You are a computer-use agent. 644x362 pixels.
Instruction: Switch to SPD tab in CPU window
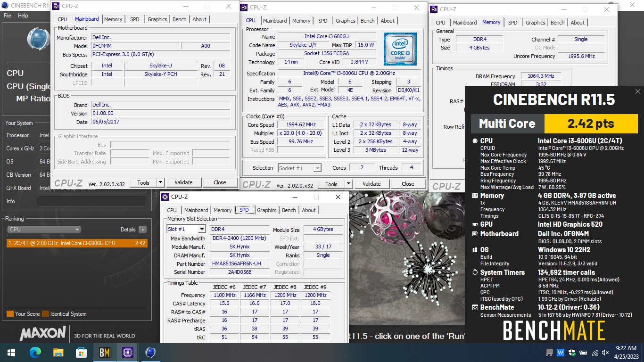tap(323, 21)
